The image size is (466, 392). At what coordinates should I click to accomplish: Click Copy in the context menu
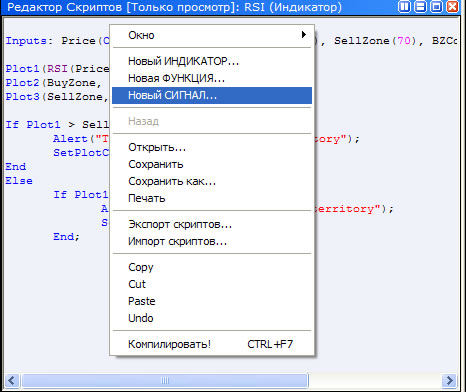(212, 267)
